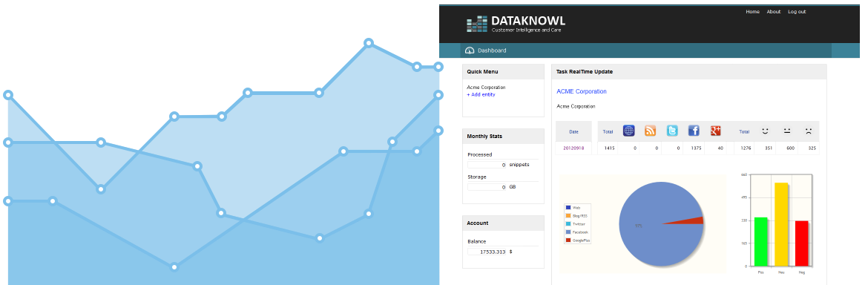Click the smiling positive sentiment face
This screenshot has width=868, height=285.
pos(765,131)
